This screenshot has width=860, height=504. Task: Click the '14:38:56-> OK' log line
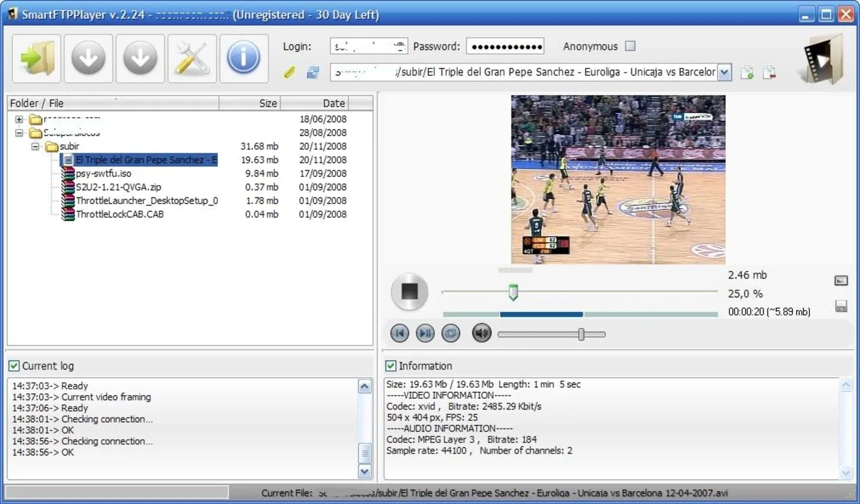pyautogui.click(x=43, y=452)
